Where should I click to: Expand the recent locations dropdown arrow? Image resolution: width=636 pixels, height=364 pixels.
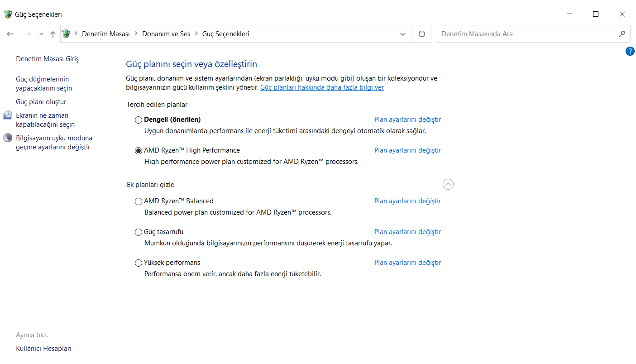click(42, 34)
